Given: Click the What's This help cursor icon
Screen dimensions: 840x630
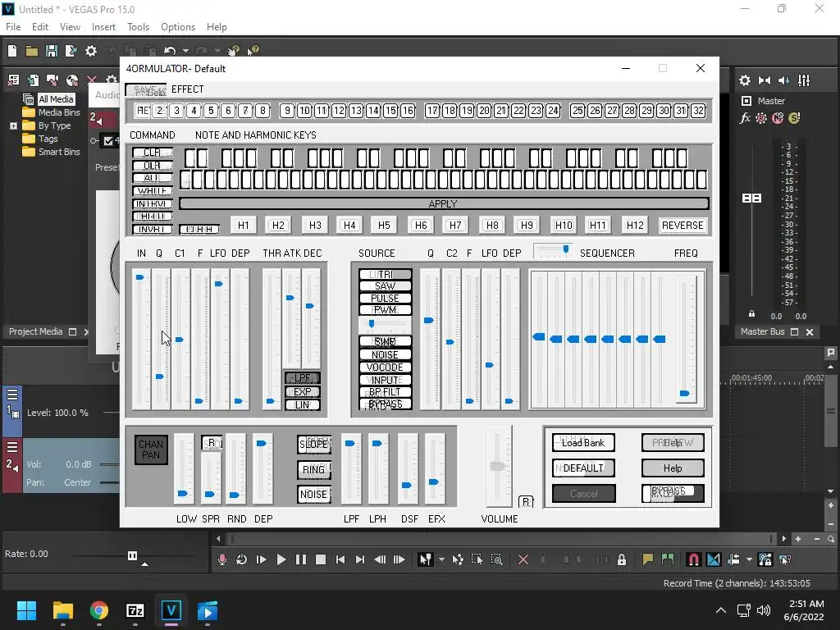Looking at the screenshot, I should [253, 51].
